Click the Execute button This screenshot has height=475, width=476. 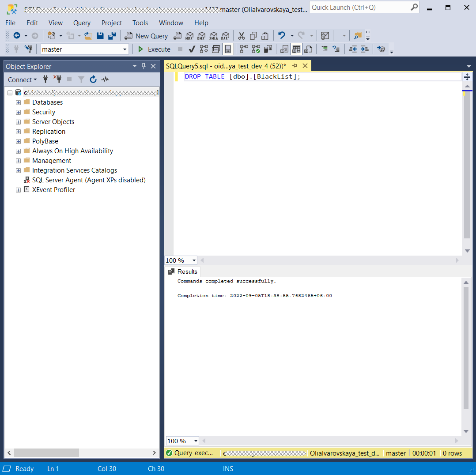(155, 49)
